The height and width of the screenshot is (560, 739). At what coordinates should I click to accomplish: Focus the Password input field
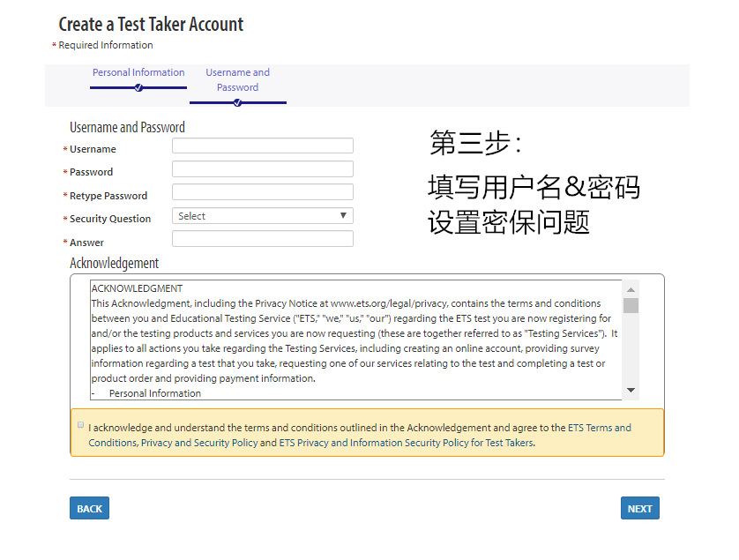[263, 168]
